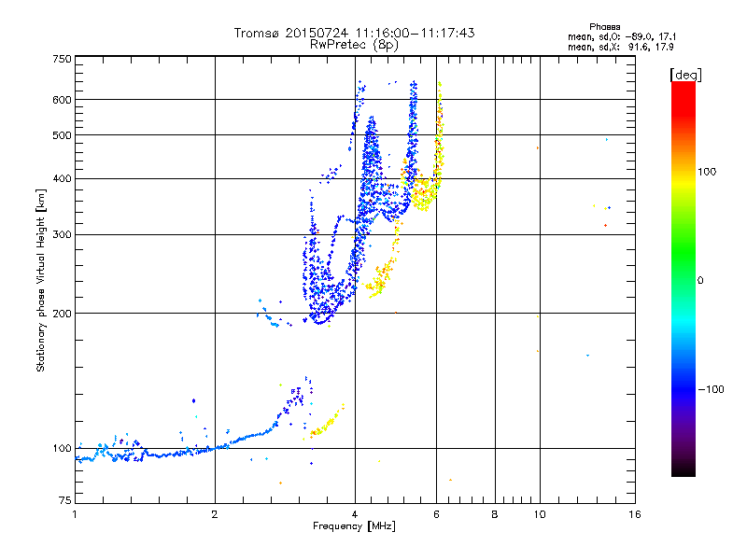Click the y-axis tick label '75'
The image size is (747, 560).
65,500
